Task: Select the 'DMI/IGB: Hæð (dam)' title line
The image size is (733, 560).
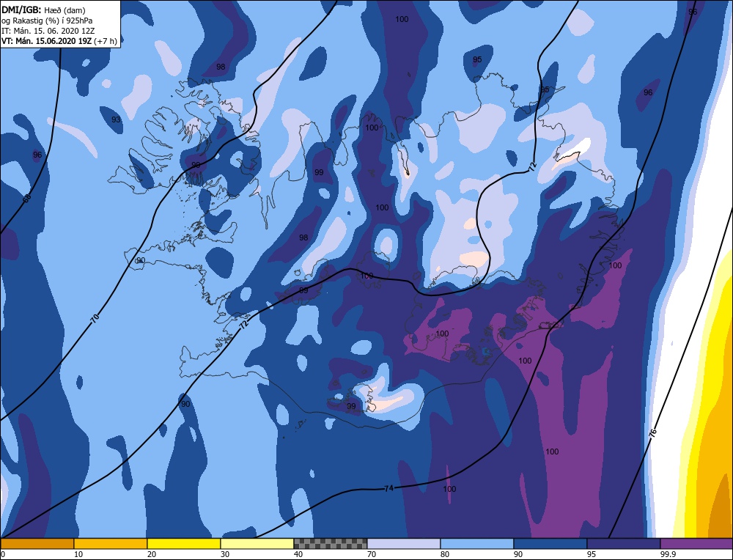Action: (x=43, y=10)
